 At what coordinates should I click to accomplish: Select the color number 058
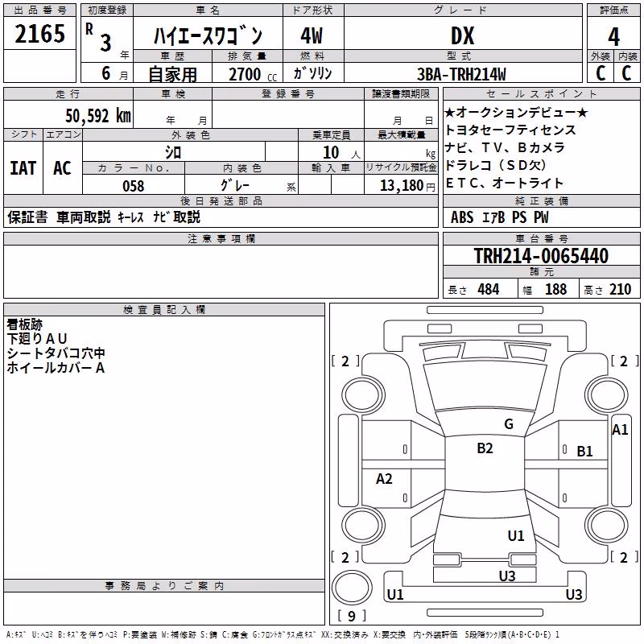(134, 186)
